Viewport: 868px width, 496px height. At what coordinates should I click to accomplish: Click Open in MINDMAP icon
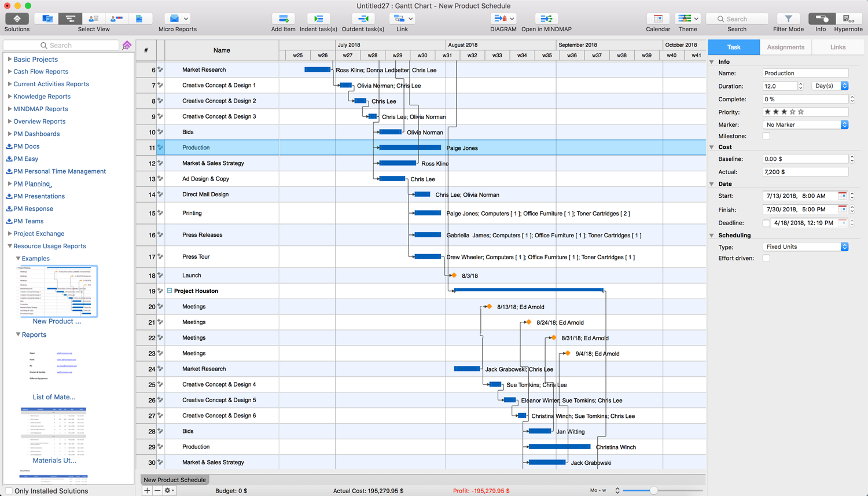click(x=546, y=19)
